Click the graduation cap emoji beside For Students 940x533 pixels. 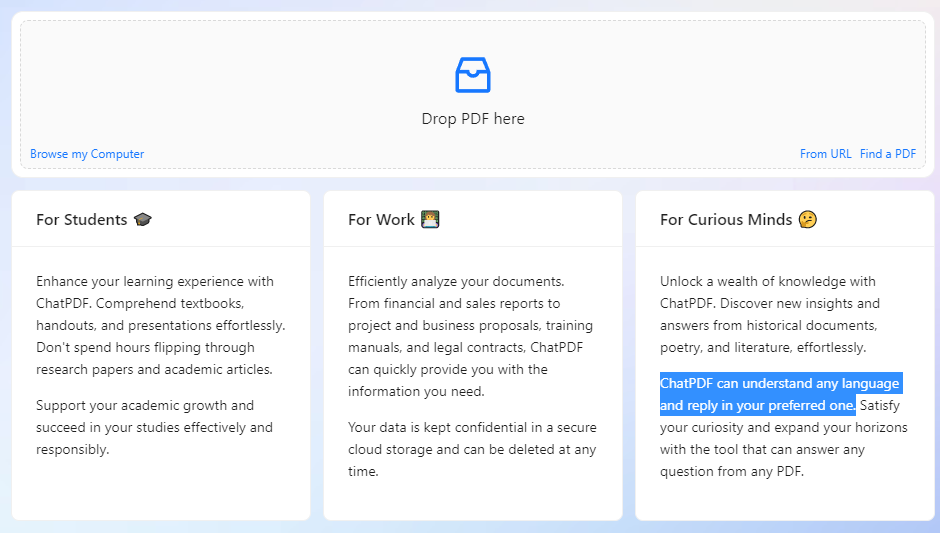[x=143, y=220]
